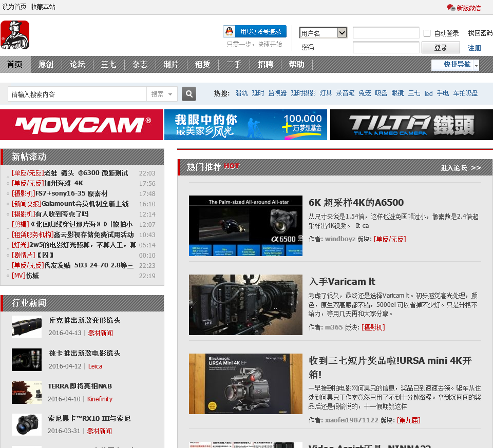Open author link m365
The width and height of the screenshot is (493, 448).
pyautogui.click(x=334, y=327)
